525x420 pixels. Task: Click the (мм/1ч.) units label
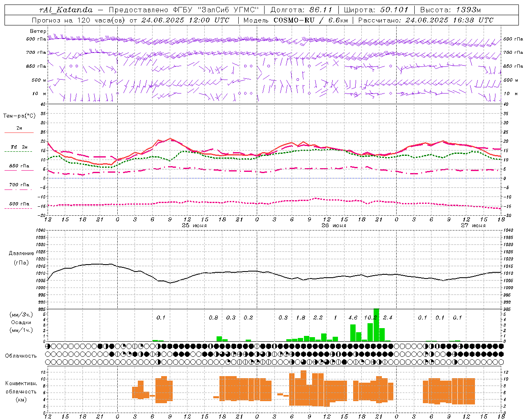21,330
